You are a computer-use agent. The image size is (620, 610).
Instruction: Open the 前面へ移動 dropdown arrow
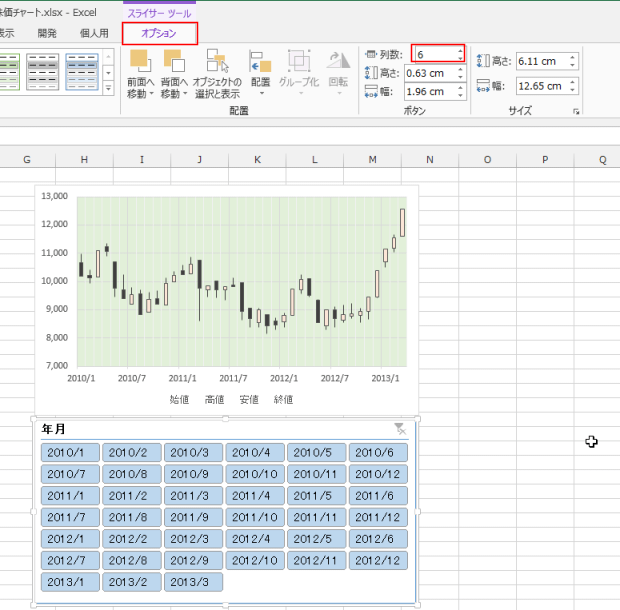(x=147, y=93)
